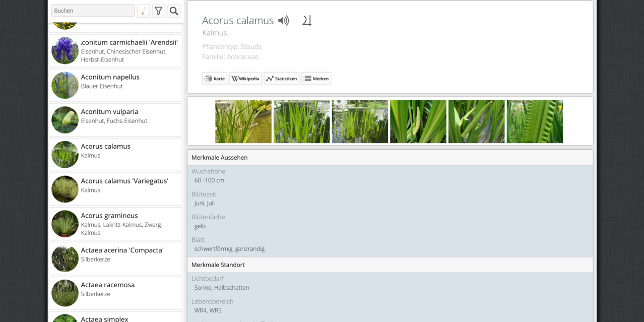The image size is (644, 322).
Task: Open the sixth gallery photo of wavy leaf
Action: [x=535, y=121]
